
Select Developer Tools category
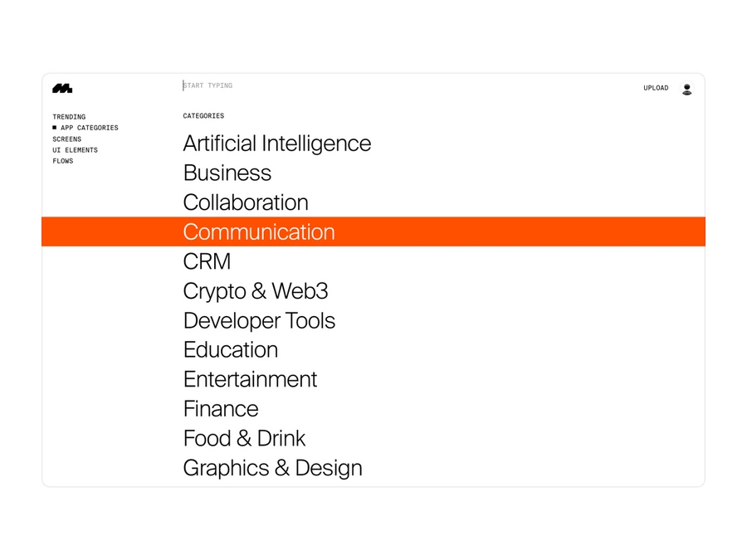(259, 320)
